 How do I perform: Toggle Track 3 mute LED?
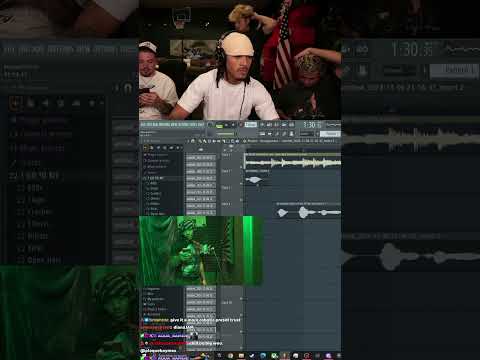pos(242,200)
